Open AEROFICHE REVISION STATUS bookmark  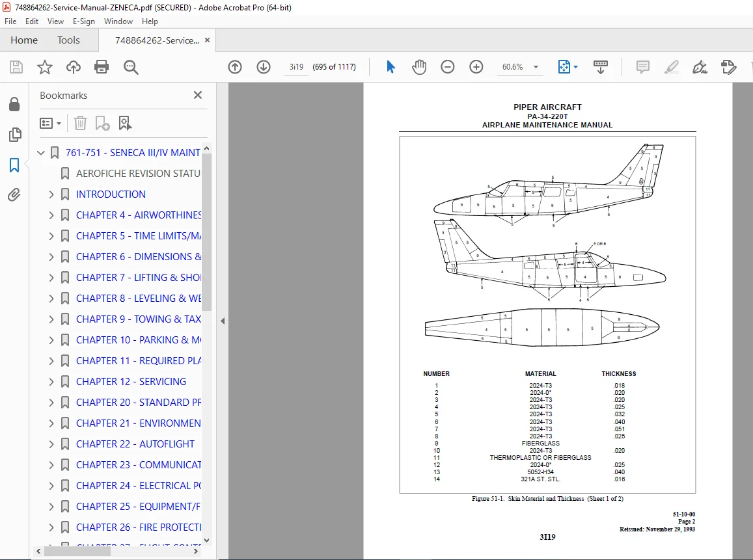(x=138, y=173)
